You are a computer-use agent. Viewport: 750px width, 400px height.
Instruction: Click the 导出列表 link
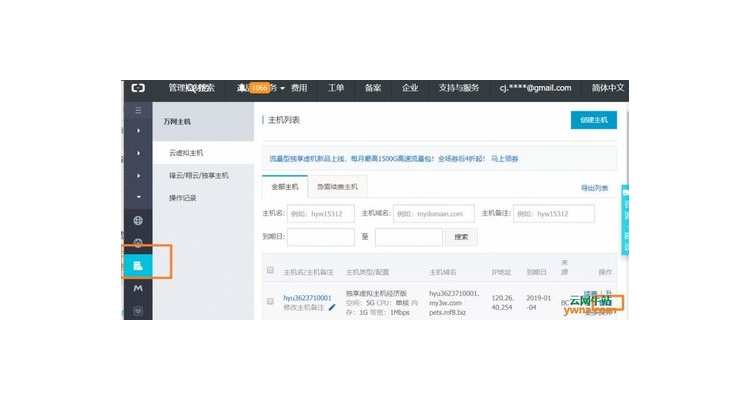point(595,188)
